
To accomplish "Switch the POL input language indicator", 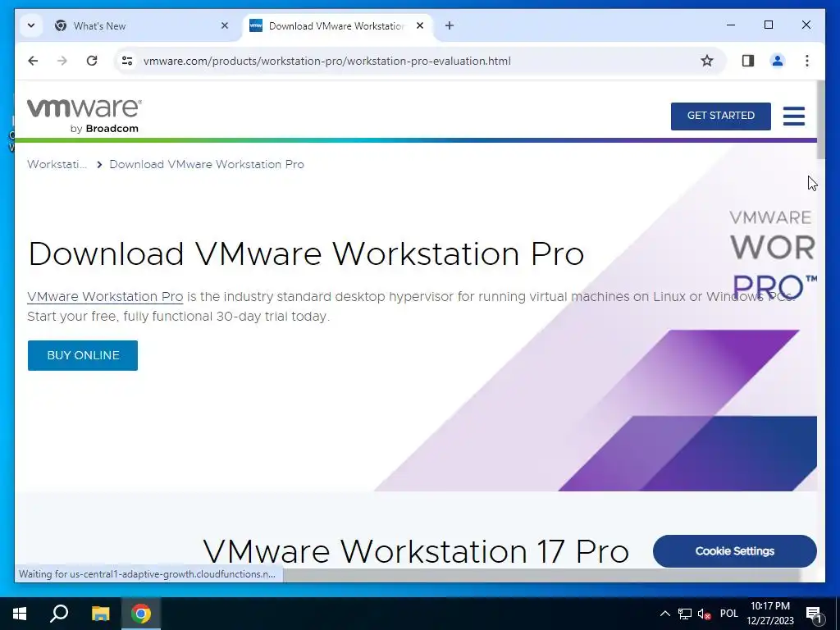I will 728,614.
